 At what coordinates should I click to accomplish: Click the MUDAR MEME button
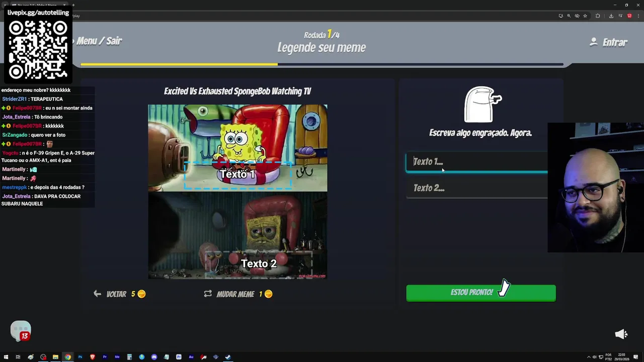238,294
